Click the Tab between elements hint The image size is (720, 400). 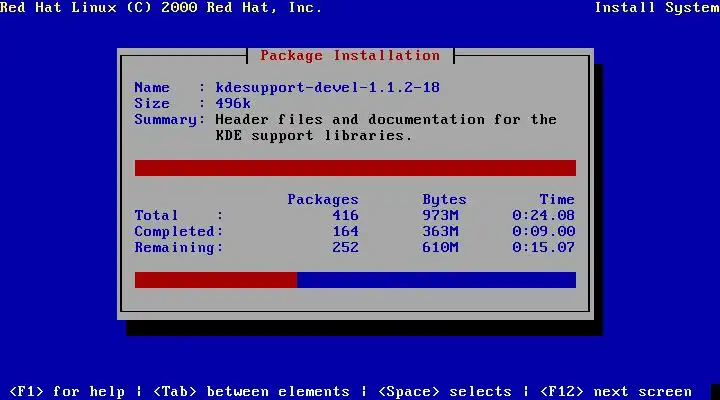[x=251, y=392]
